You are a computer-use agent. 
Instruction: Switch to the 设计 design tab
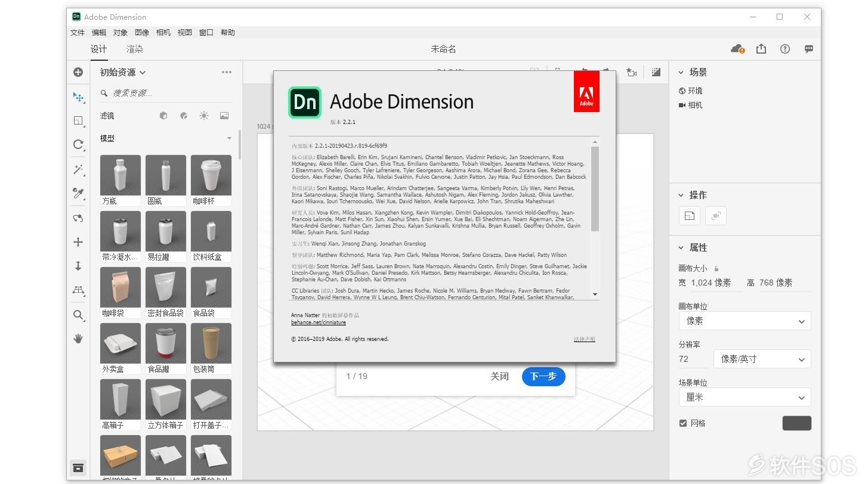99,49
